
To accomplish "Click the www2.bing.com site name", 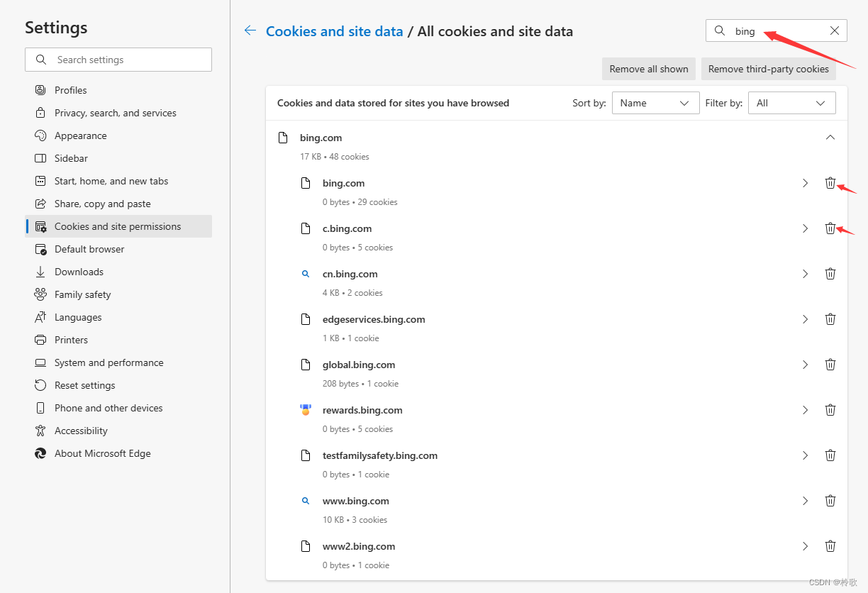I will pyautogui.click(x=359, y=546).
